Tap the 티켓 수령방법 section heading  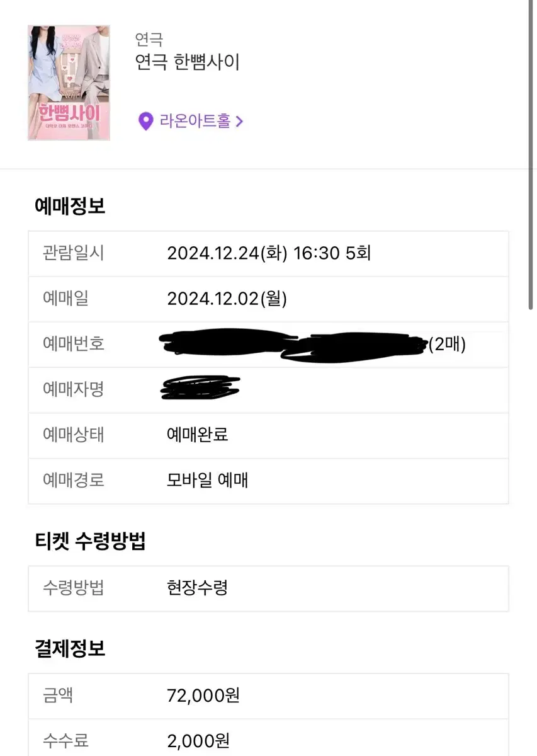(x=90, y=541)
